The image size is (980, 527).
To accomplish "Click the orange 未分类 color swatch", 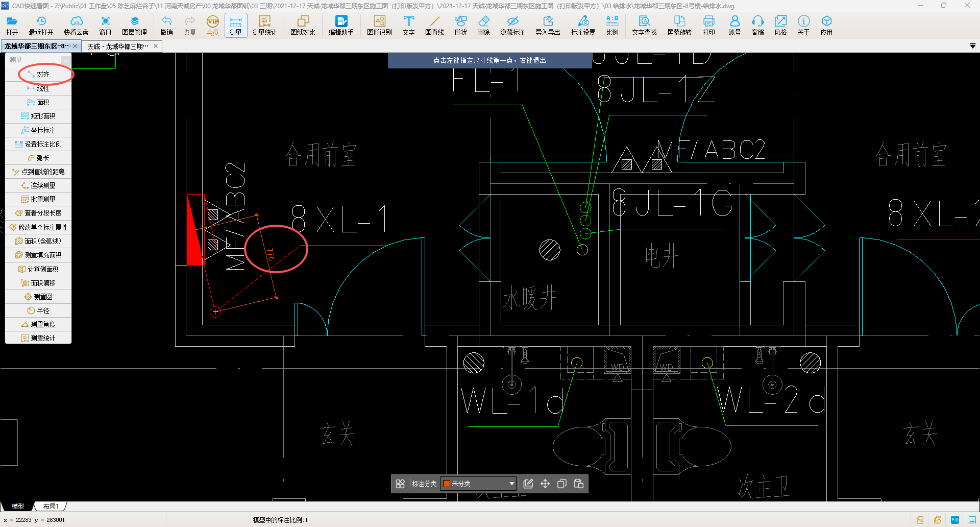I will point(447,484).
